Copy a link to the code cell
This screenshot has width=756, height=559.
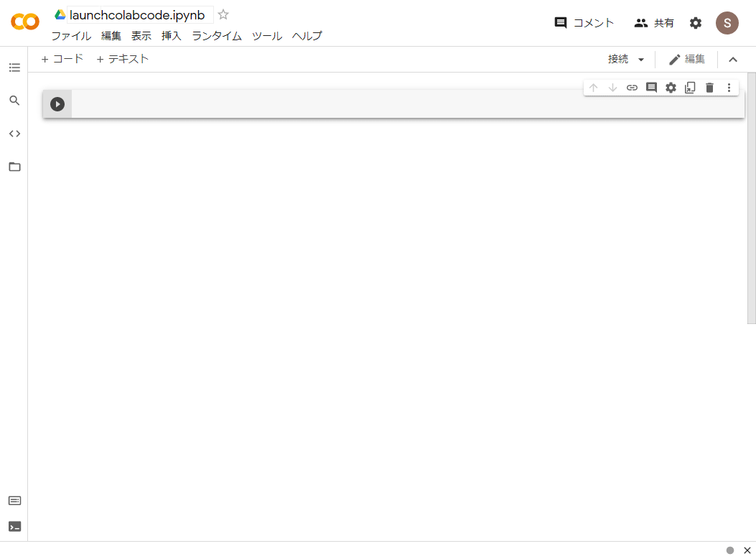632,87
